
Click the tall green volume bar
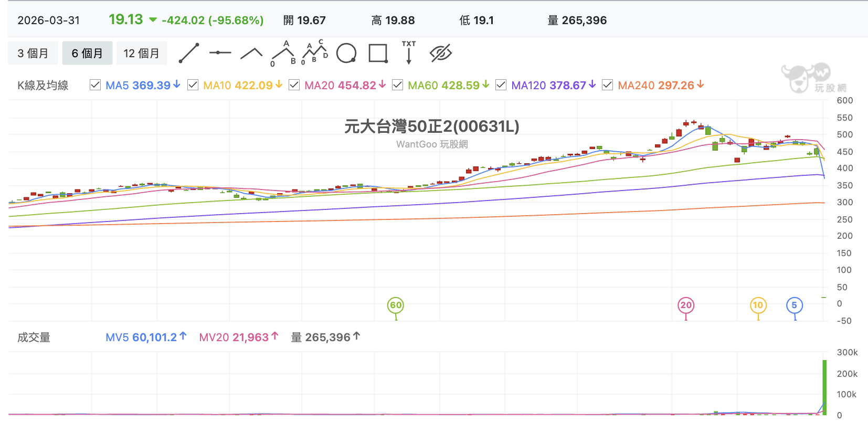click(824, 387)
